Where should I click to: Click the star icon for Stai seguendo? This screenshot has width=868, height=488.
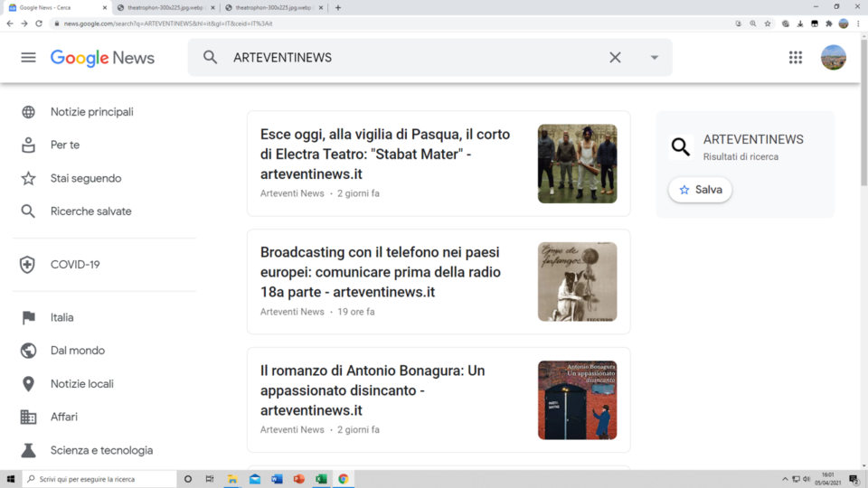pos(28,178)
